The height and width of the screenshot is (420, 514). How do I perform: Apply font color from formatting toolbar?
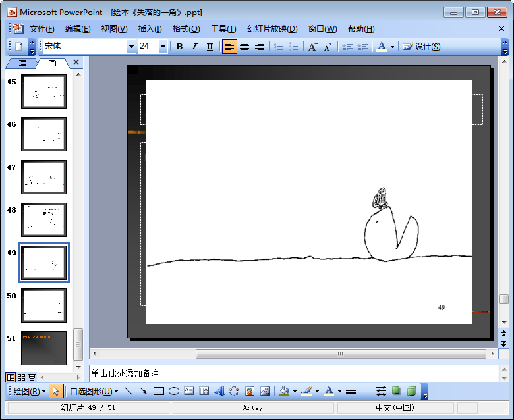pyautogui.click(x=382, y=47)
